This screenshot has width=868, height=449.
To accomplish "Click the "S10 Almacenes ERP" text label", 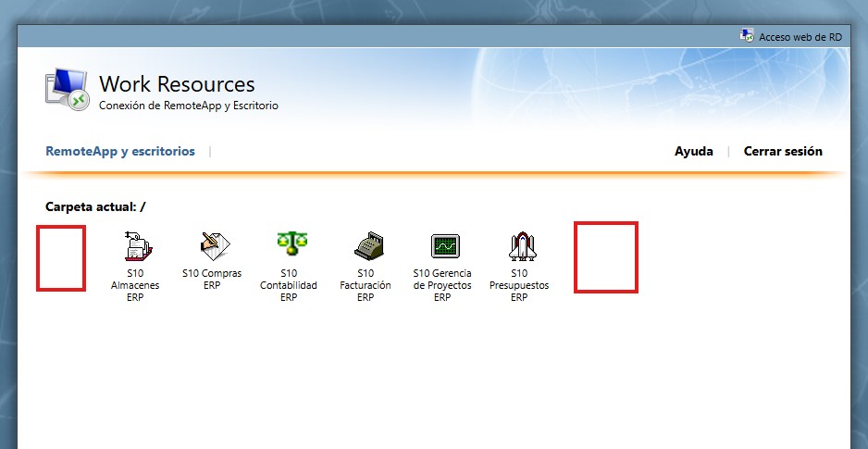I will [135, 285].
